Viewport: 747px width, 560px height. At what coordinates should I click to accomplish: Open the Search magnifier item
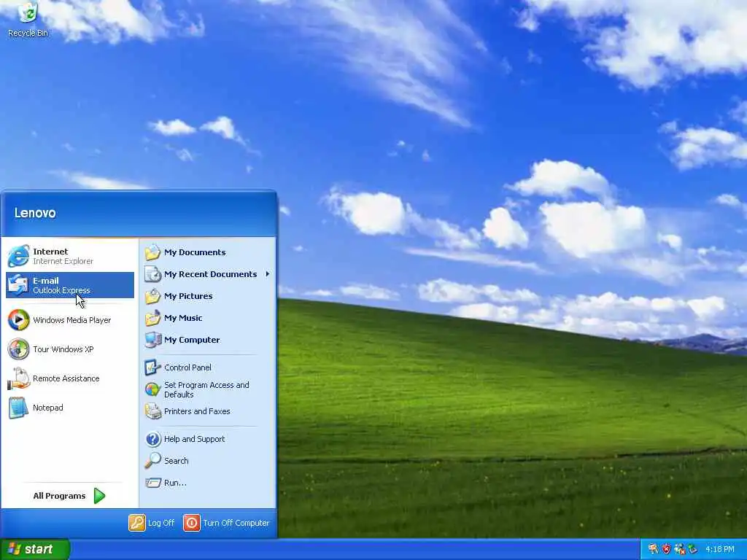click(x=207, y=461)
